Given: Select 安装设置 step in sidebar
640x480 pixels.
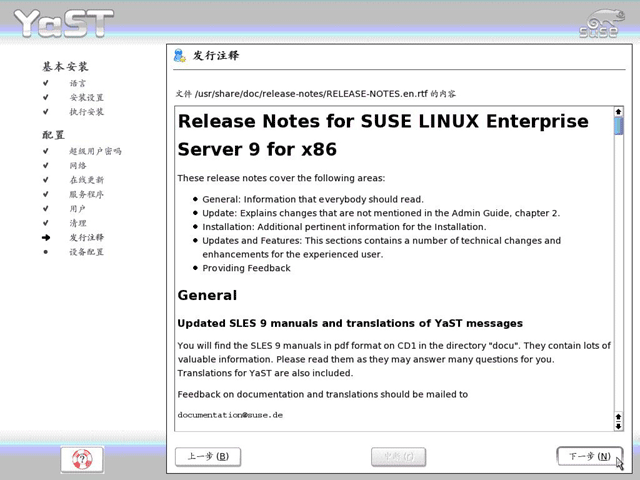Looking at the screenshot, I should click(x=87, y=98).
